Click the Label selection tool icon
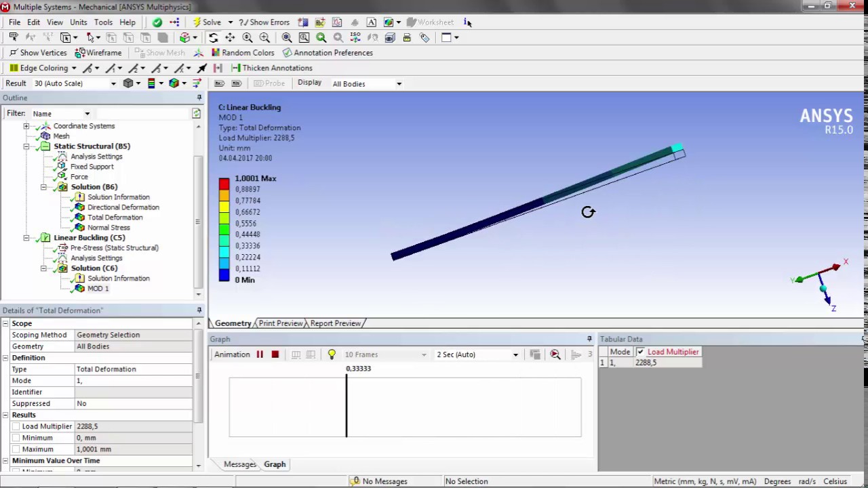The height and width of the screenshot is (488, 868). (x=13, y=38)
